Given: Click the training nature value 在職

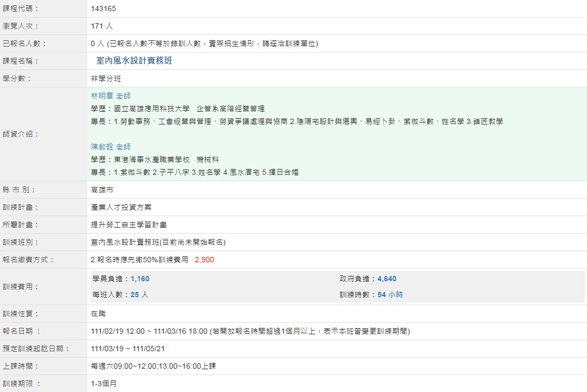Looking at the screenshot, I should click(98, 314).
